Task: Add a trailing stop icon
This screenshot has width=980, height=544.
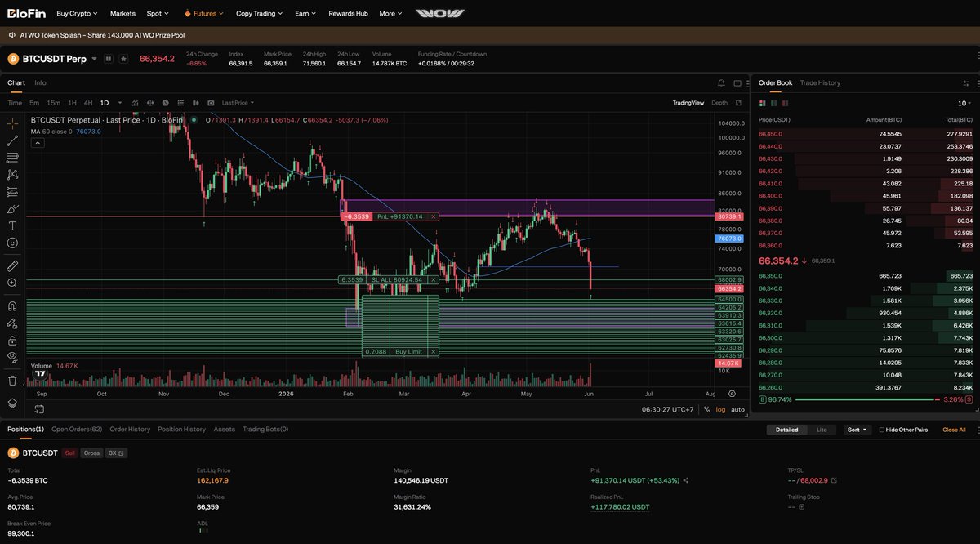Action: tap(801, 506)
